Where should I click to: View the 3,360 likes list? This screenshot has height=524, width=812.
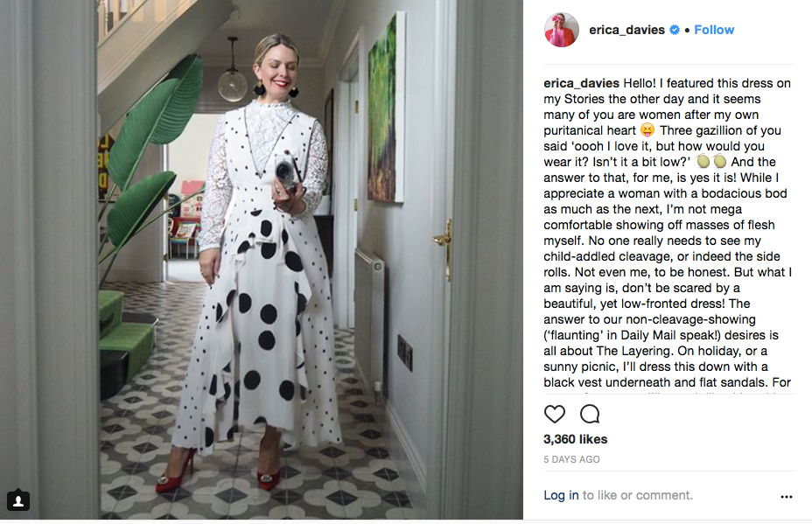click(x=576, y=439)
